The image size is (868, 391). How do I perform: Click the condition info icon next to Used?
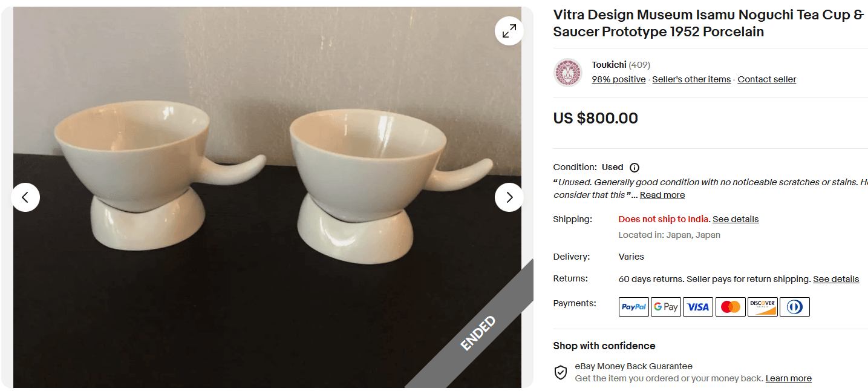pyautogui.click(x=633, y=167)
